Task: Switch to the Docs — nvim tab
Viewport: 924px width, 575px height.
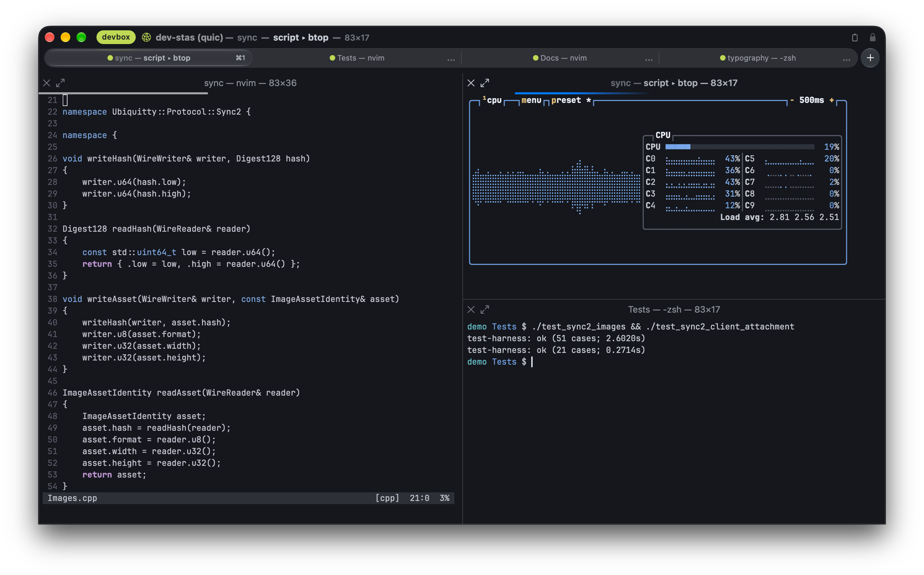Action: click(x=559, y=58)
